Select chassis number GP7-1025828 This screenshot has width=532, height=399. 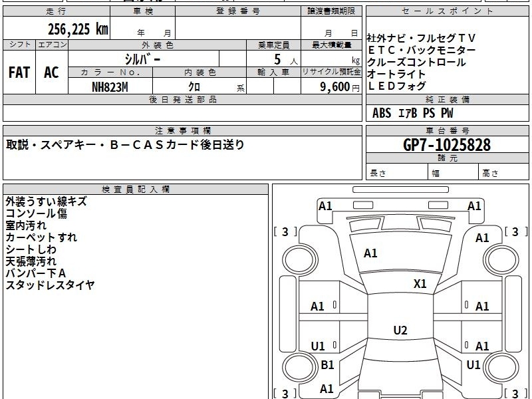coord(447,145)
